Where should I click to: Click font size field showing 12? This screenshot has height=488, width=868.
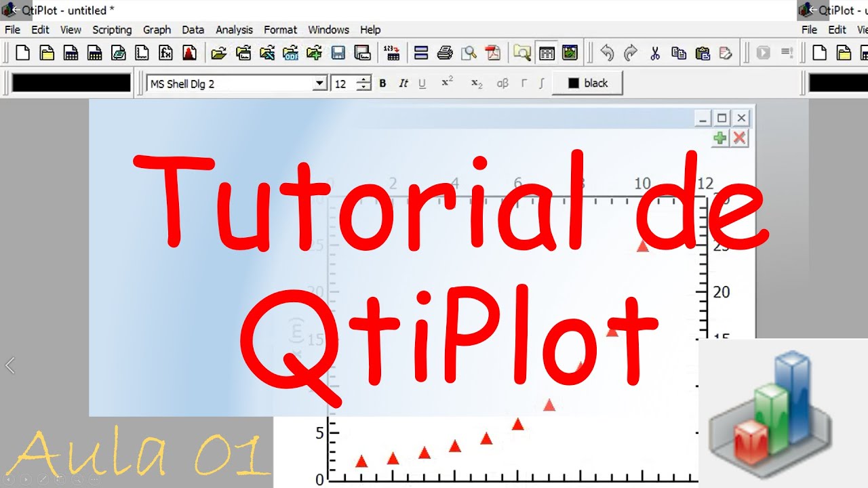344,84
